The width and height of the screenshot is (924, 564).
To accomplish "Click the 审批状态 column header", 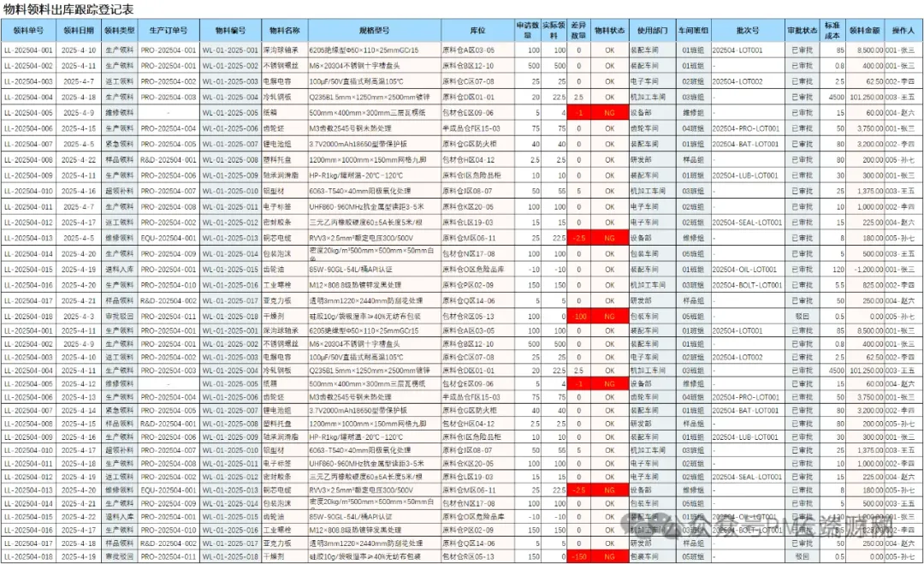I will click(x=802, y=30).
